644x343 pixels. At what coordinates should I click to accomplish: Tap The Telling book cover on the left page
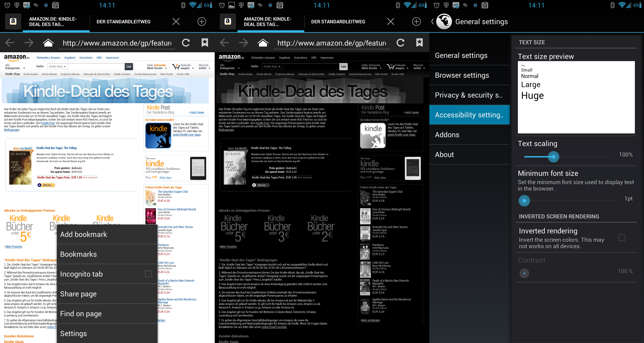point(20,167)
